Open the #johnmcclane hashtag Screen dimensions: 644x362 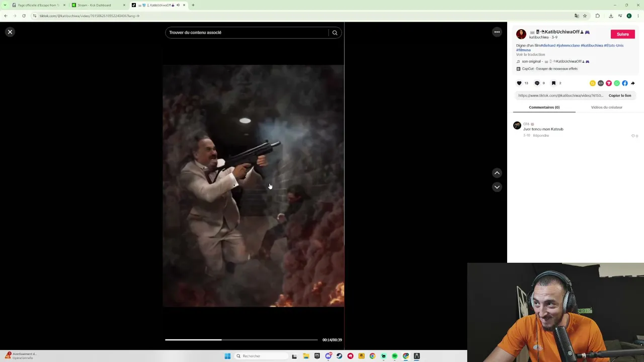coord(568,46)
